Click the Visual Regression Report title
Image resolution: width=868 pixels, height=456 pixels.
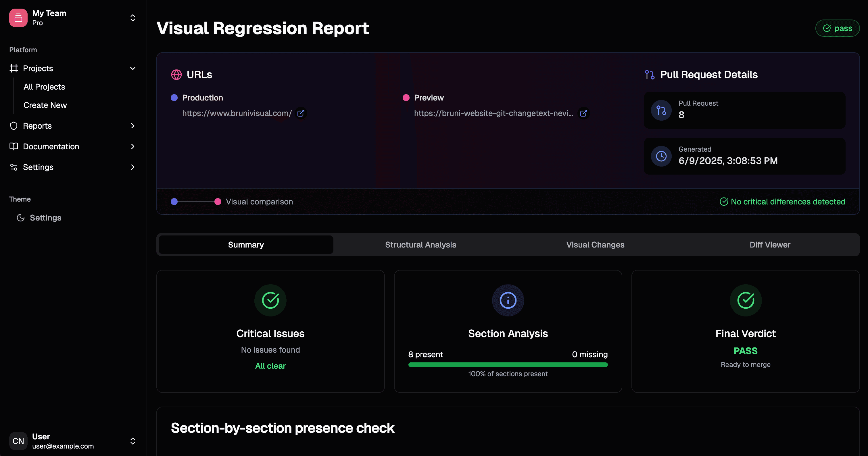click(262, 28)
